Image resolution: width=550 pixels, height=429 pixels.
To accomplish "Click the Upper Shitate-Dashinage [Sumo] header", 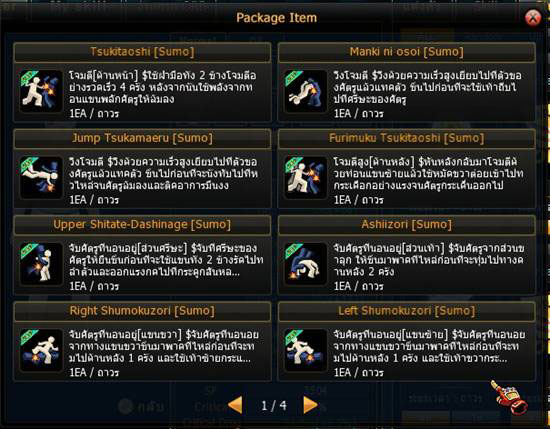I will point(142,224).
